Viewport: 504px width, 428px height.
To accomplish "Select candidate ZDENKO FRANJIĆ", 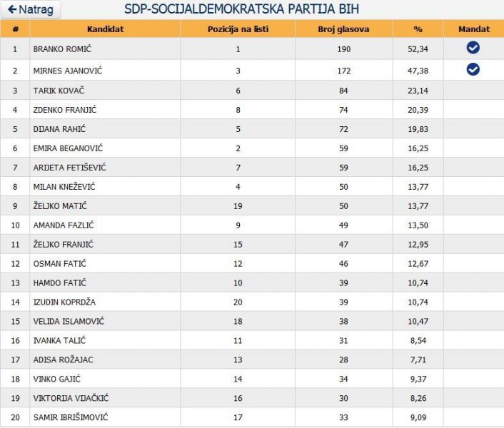I will tap(65, 110).
